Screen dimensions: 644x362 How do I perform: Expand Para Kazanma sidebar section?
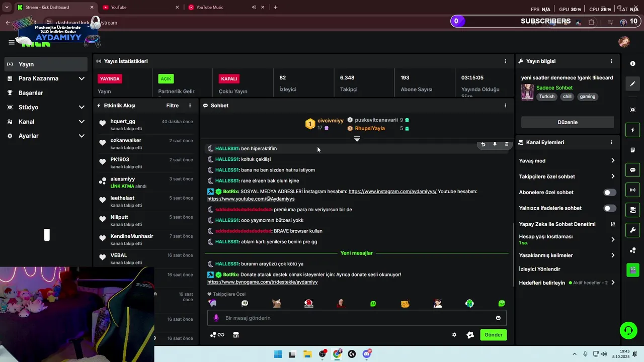coord(82,78)
